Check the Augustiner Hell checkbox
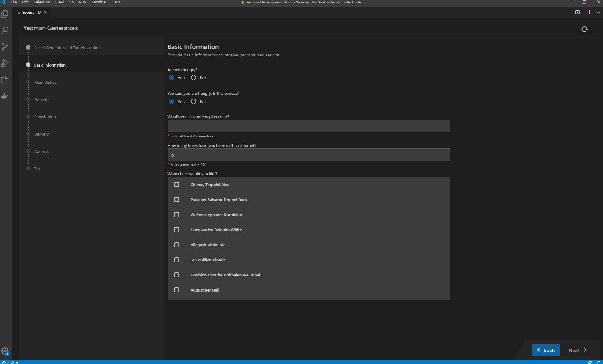The height and width of the screenshot is (364, 603). click(x=177, y=290)
